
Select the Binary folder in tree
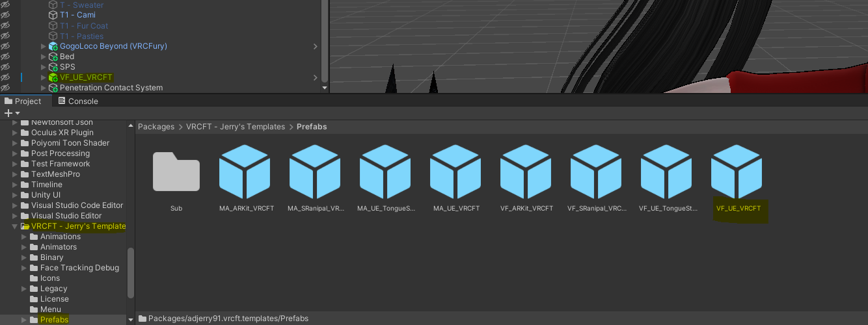pos(52,257)
